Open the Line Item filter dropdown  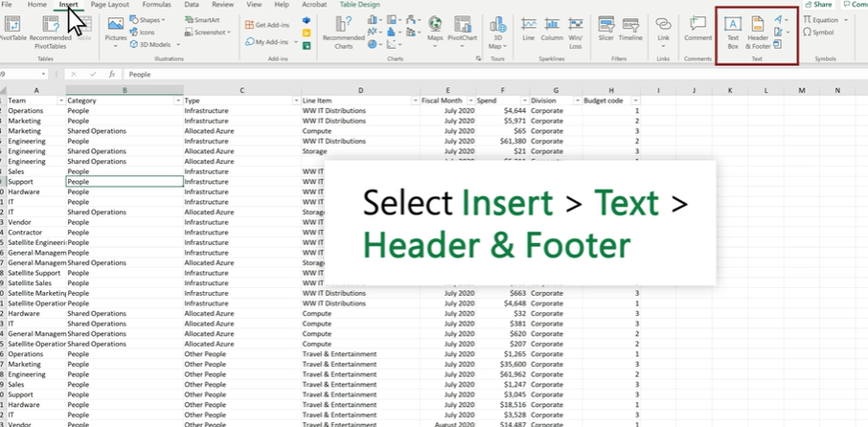pos(415,101)
